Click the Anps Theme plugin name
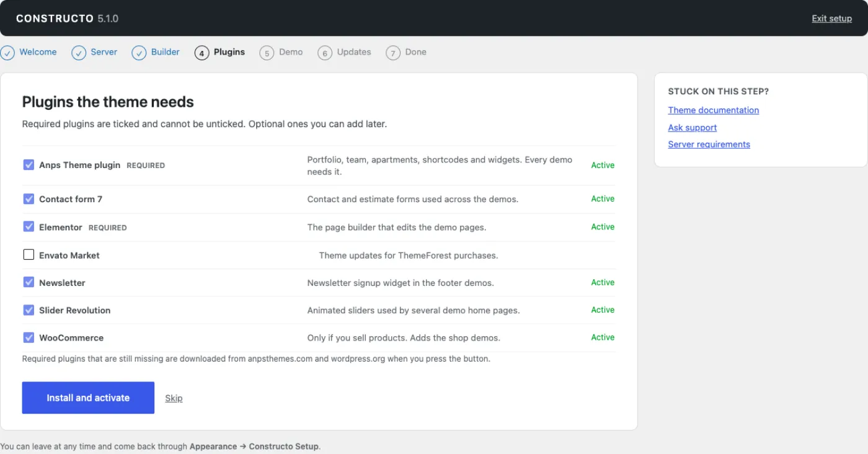 [x=79, y=165]
